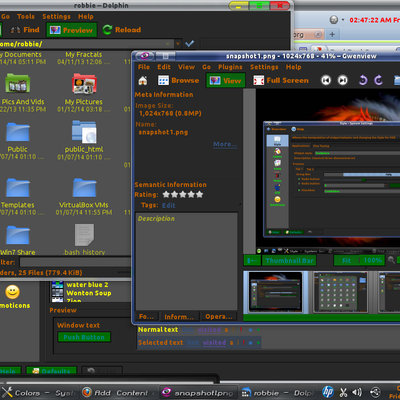Switch to robbie Dolphin taskbar entry
Screen dimensions: 400x400
(x=278, y=393)
